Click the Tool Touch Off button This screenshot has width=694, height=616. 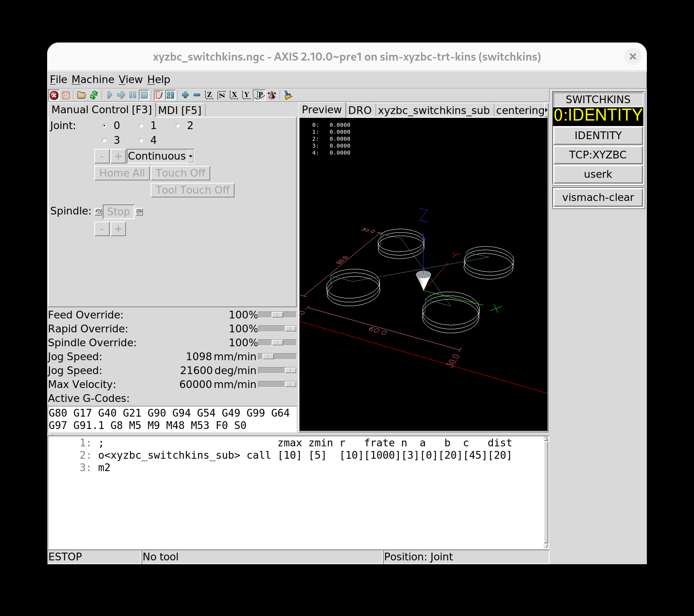[x=192, y=190]
